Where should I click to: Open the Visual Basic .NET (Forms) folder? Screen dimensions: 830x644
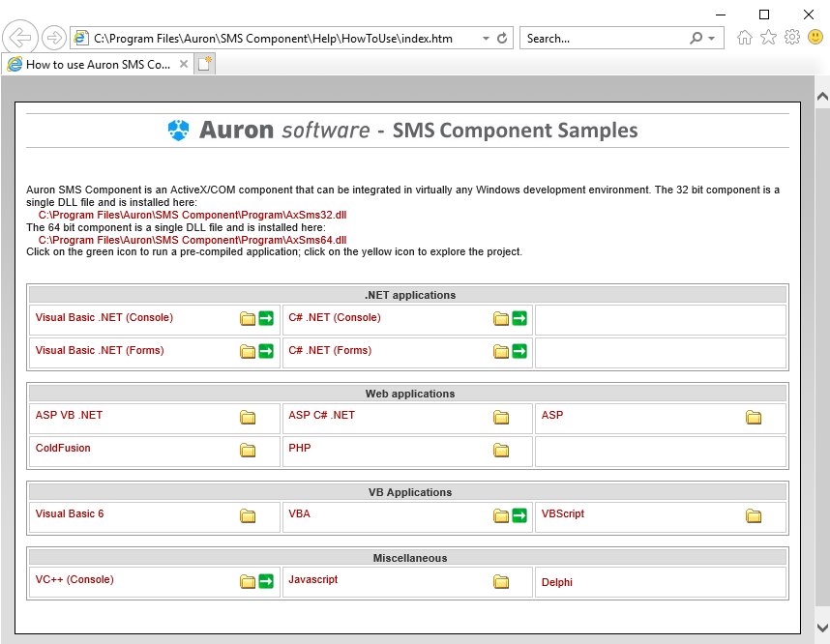pyautogui.click(x=248, y=352)
